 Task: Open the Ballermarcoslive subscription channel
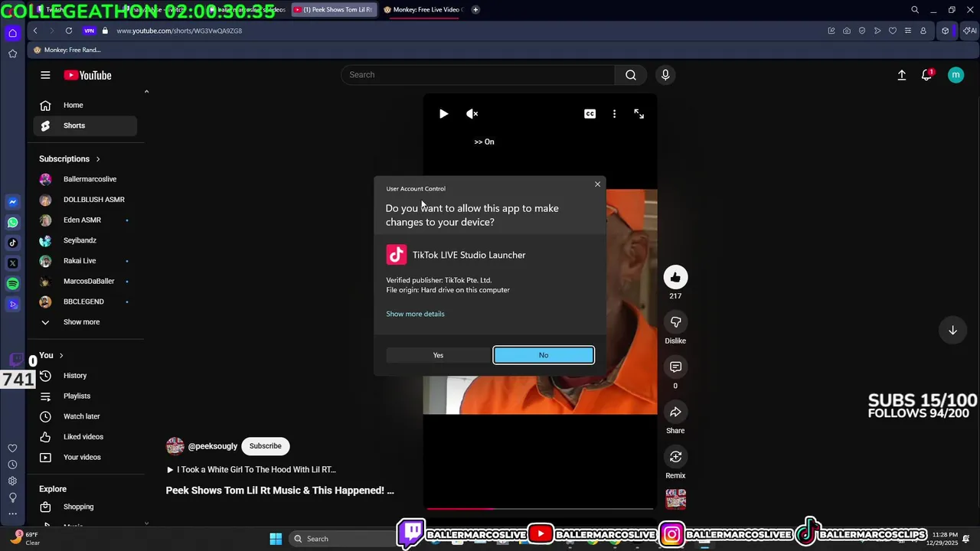(x=85, y=179)
